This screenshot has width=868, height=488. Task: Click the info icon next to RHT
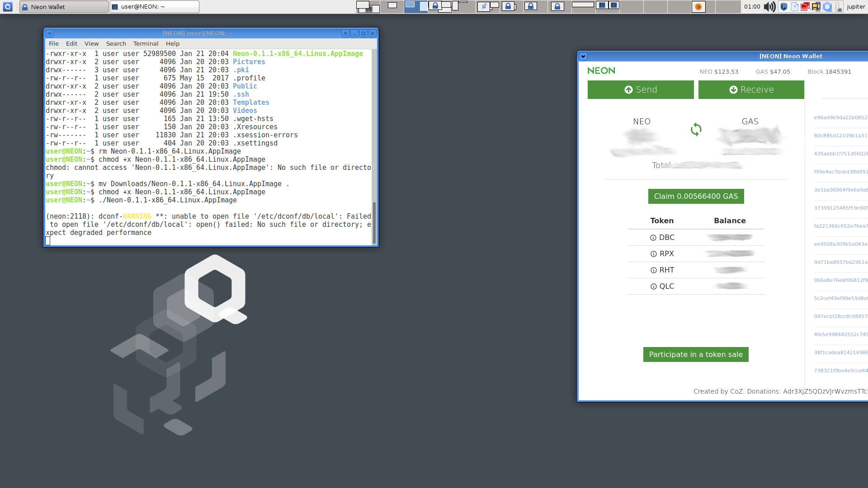[653, 270]
